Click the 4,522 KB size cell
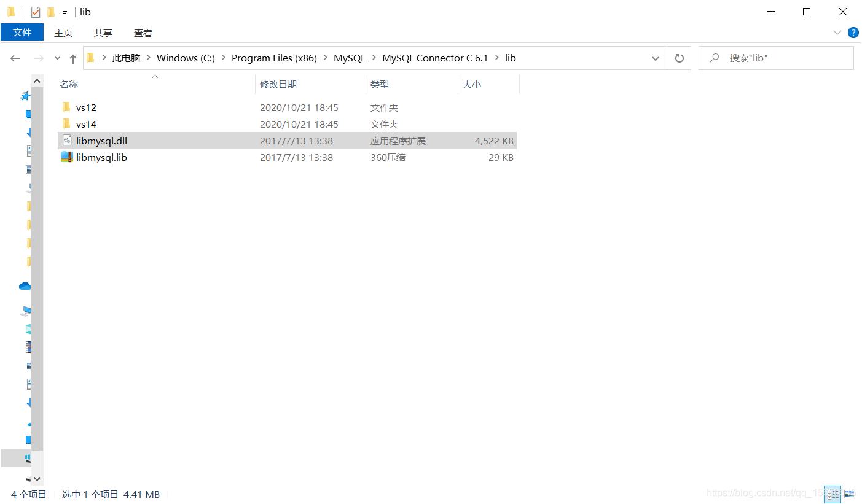 pos(494,141)
